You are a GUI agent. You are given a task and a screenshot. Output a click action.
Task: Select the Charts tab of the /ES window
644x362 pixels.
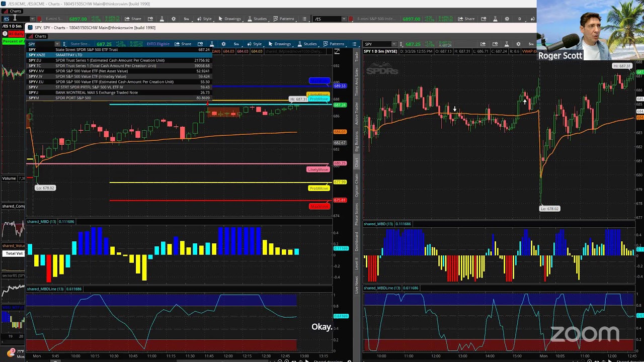(x=13, y=11)
